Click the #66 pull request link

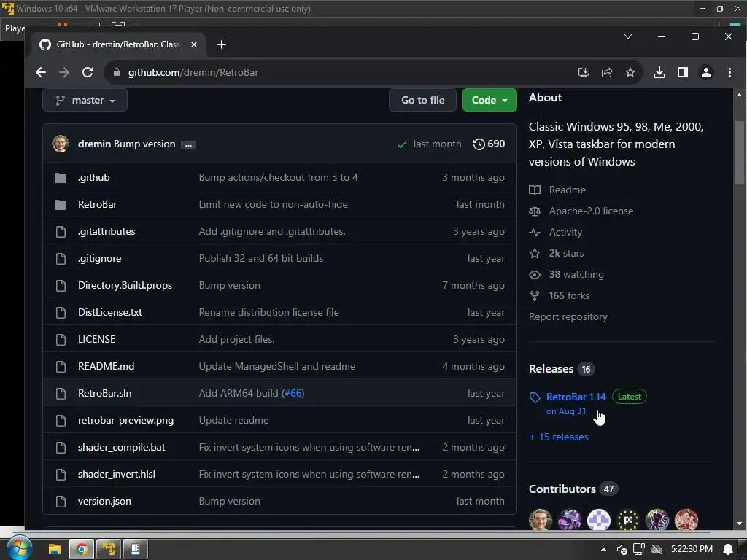click(293, 393)
